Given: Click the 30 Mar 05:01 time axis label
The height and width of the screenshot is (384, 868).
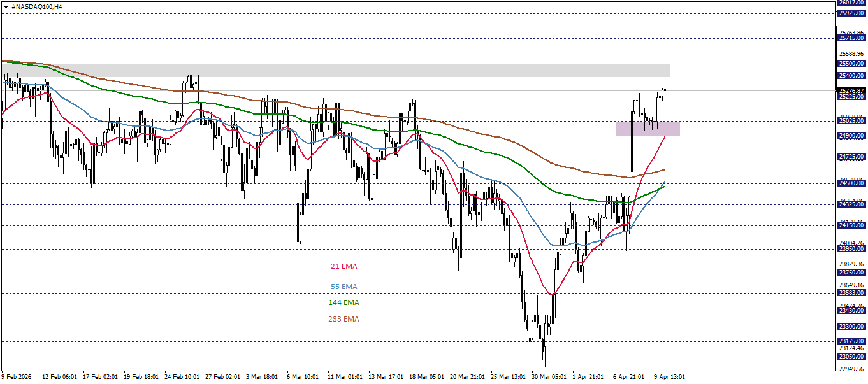Looking at the screenshot, I should [549, 376].
